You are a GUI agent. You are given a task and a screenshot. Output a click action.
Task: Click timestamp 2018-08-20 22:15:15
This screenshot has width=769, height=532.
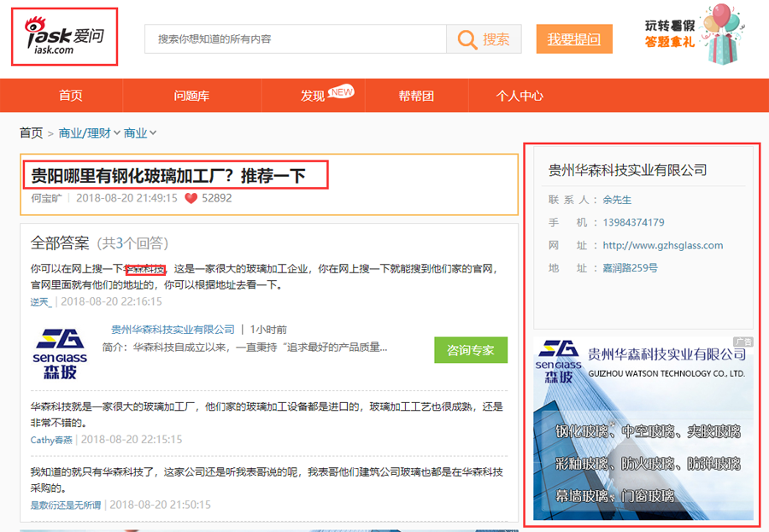132,440
